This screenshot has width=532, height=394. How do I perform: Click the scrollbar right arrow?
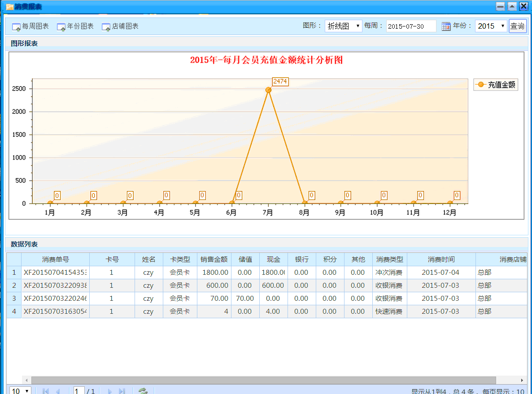click(x=522, y=380)
